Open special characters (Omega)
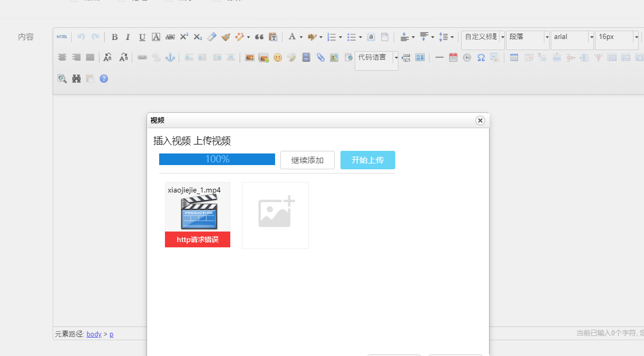The width and height of the screenshot is (644, 356). (481, 57)
